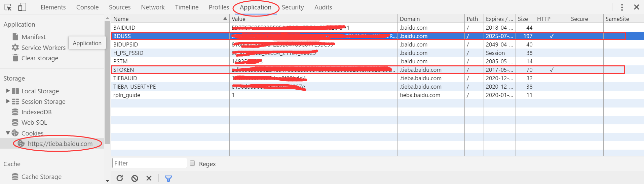Select the PSTM cookie row

[x=377, y=61]
